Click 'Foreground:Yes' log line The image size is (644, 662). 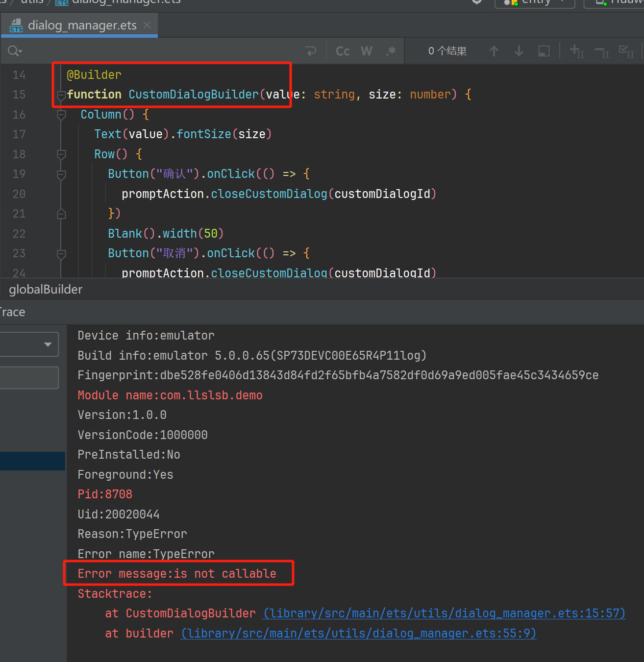pyautogui.click(x=125, y=475)
